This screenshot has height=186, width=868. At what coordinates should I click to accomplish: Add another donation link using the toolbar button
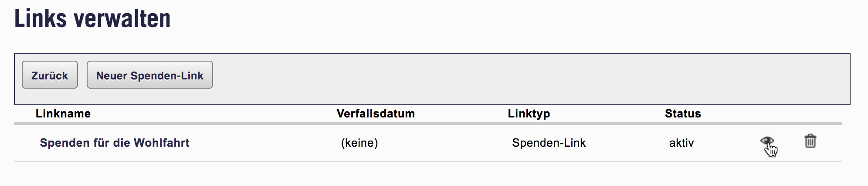tap(149, 75)
